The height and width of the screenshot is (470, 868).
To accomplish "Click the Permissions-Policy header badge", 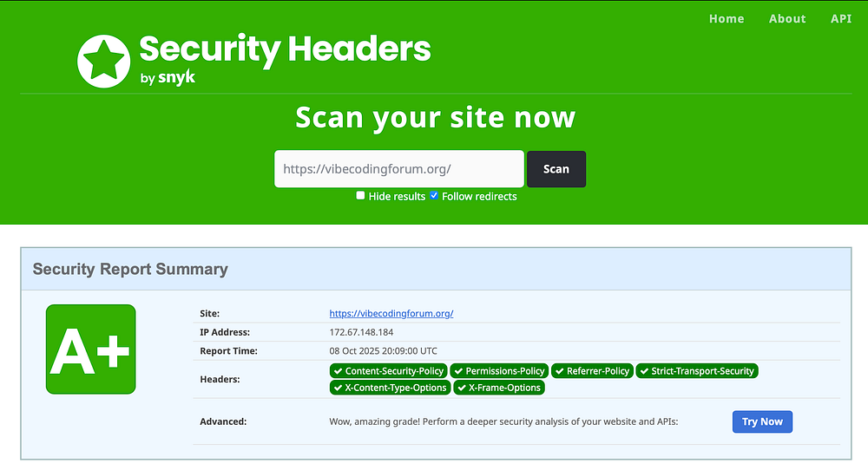I will pyautogui.click(x=499, y=371).
